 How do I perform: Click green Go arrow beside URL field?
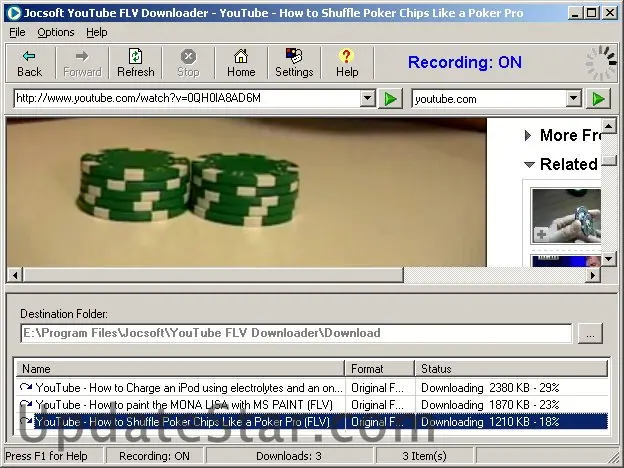[x=390, y=99]
